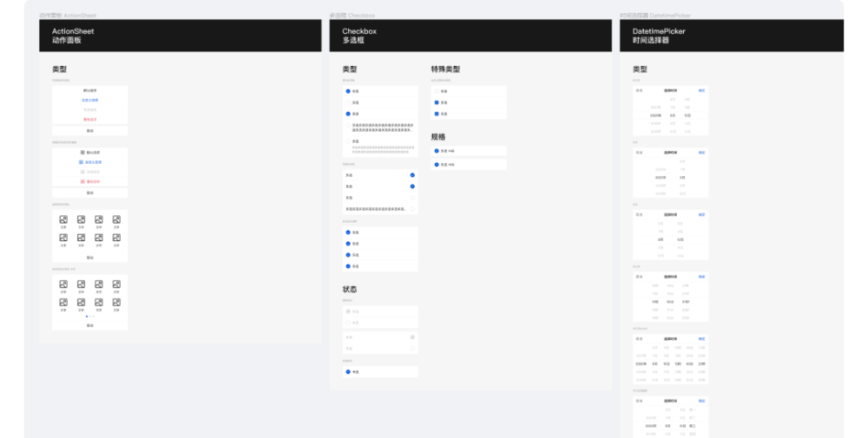Viewport: 868px width, 438px height.
Task: Check the second, unchecked circle in Checkbox 类型 list
Action: pyautogui.click(x=348, y=102)
